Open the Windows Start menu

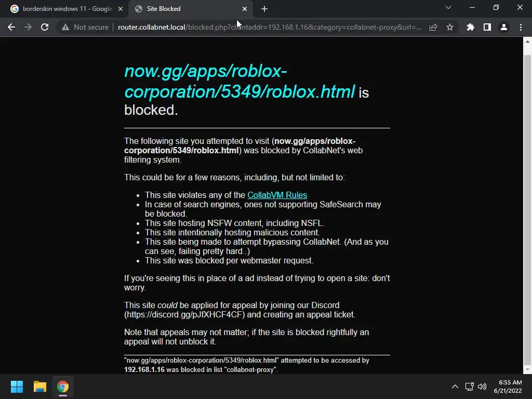point(17,387)
